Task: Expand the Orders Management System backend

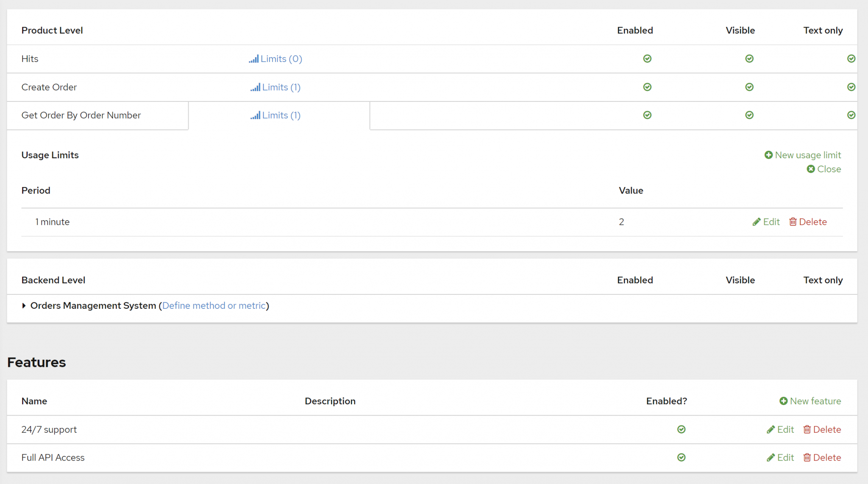Action: pos(24,305)
